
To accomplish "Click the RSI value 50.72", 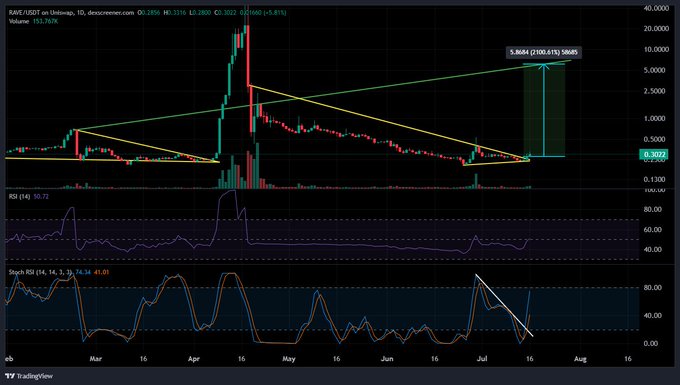I will pos(41,196).
